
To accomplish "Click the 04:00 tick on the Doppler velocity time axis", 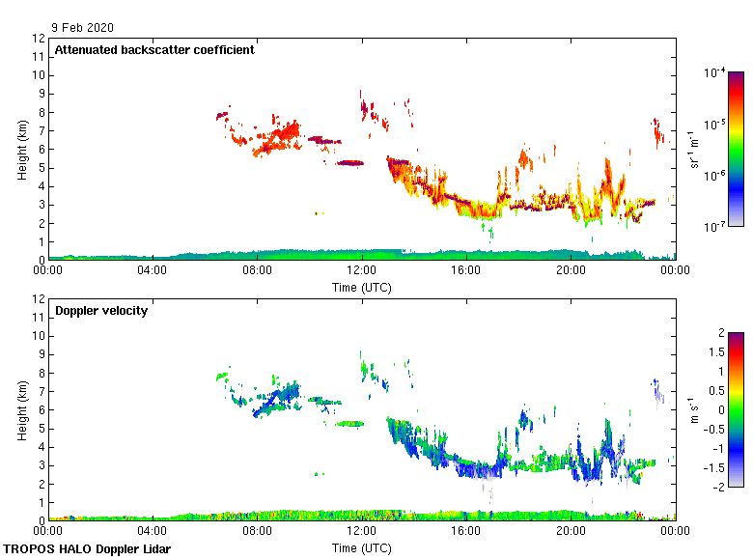I will pyautogui.click(x=153, y=531).
